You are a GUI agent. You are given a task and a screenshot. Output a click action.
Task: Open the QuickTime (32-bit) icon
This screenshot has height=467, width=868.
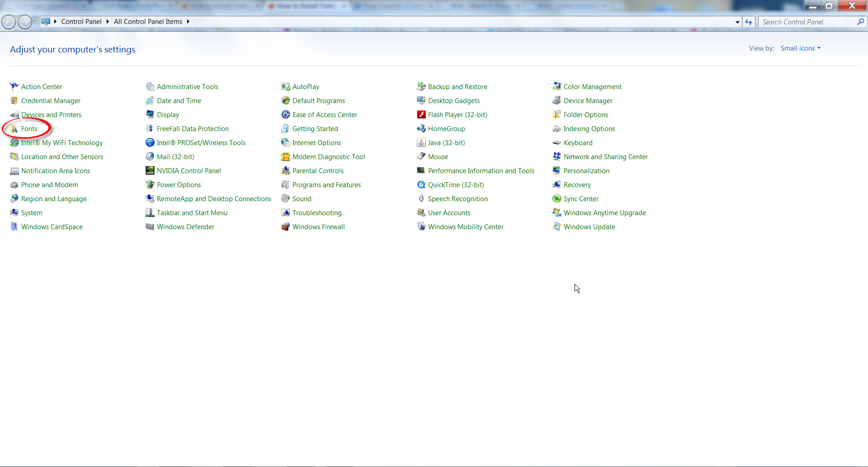pos(421,185)
